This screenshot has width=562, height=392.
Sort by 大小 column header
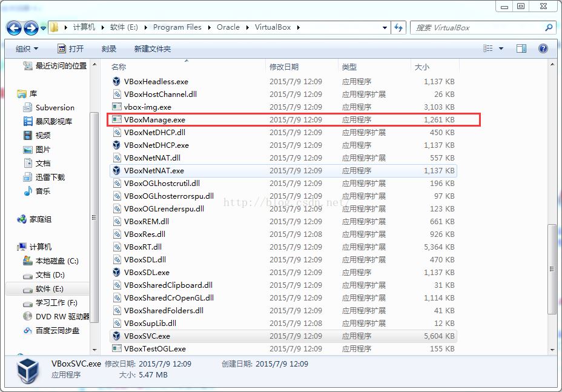(422, 67)
